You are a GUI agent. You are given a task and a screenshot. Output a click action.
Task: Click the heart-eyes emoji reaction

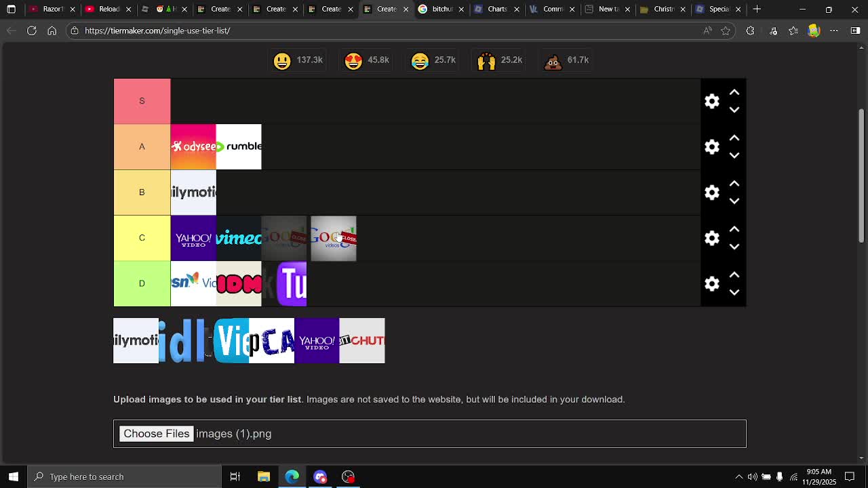(x=353, y=60)
